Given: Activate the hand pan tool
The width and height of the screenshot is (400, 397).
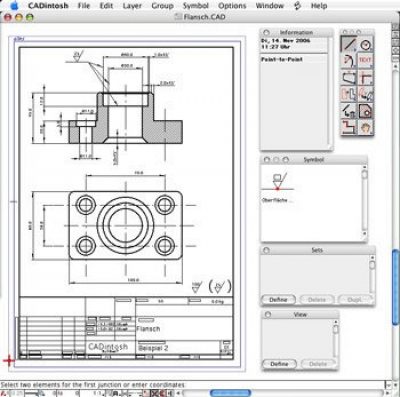Looking at the screenshot, I should [x=366, y=127].
